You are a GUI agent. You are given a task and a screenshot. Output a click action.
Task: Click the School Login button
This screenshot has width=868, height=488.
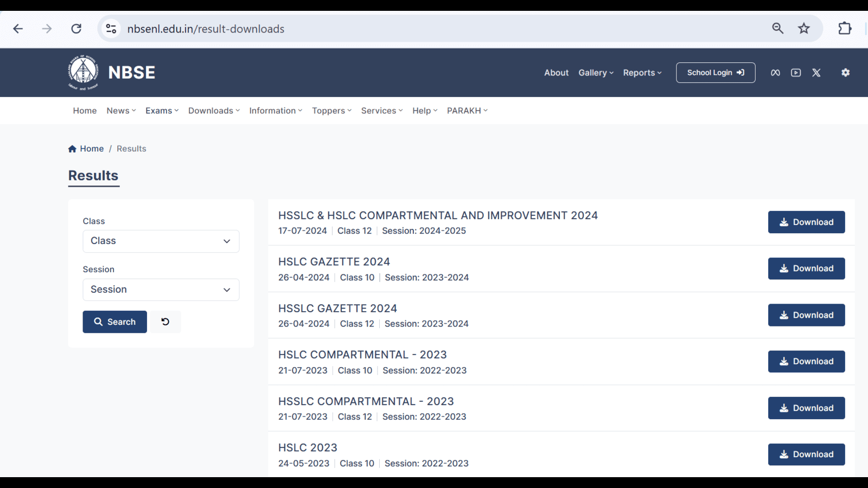[x=715, y=73]
